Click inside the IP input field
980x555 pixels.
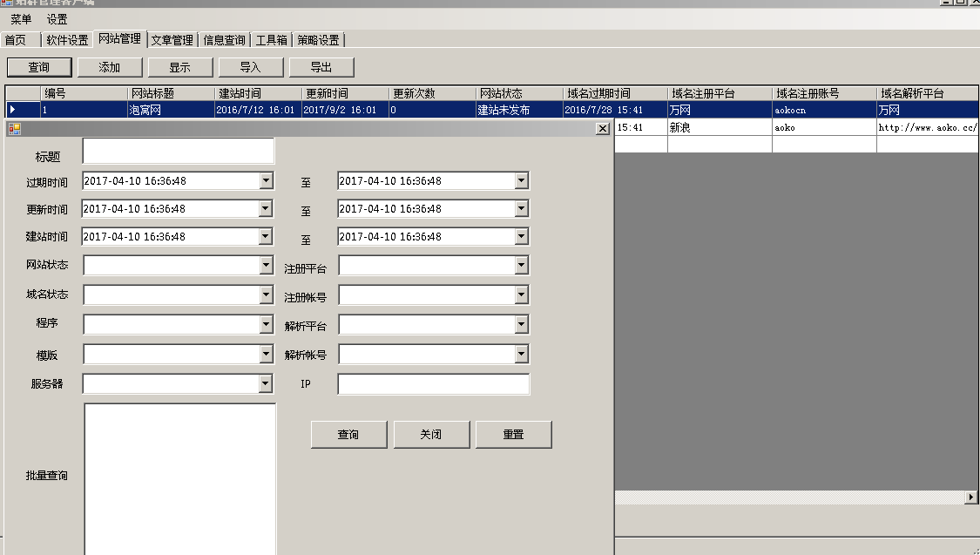(x=433, y=383)
